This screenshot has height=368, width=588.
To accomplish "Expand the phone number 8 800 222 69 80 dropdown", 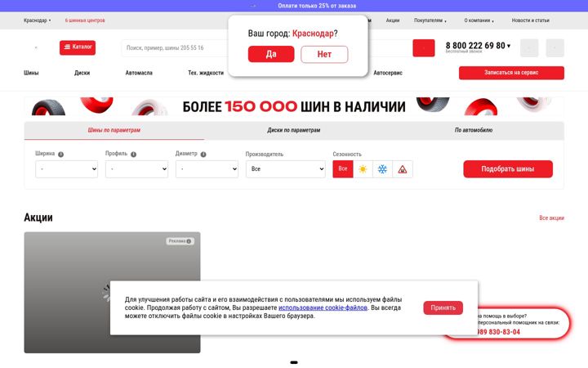I will 478,46.
